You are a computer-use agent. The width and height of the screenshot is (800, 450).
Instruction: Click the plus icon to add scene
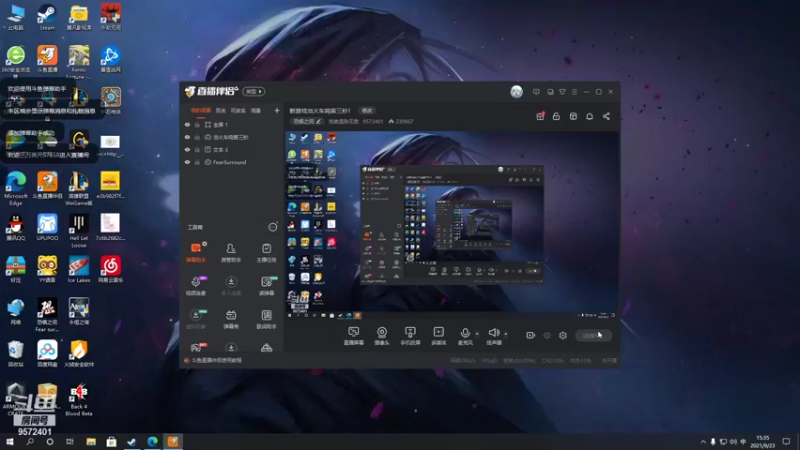coord(277,110)
